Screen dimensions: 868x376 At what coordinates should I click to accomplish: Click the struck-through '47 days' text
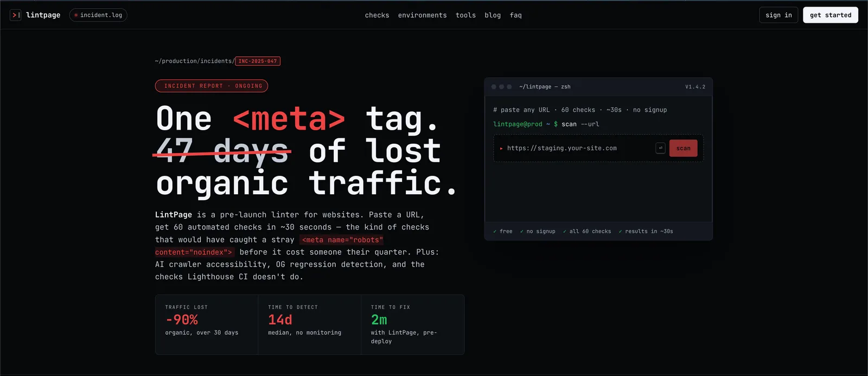click(222, 151)
